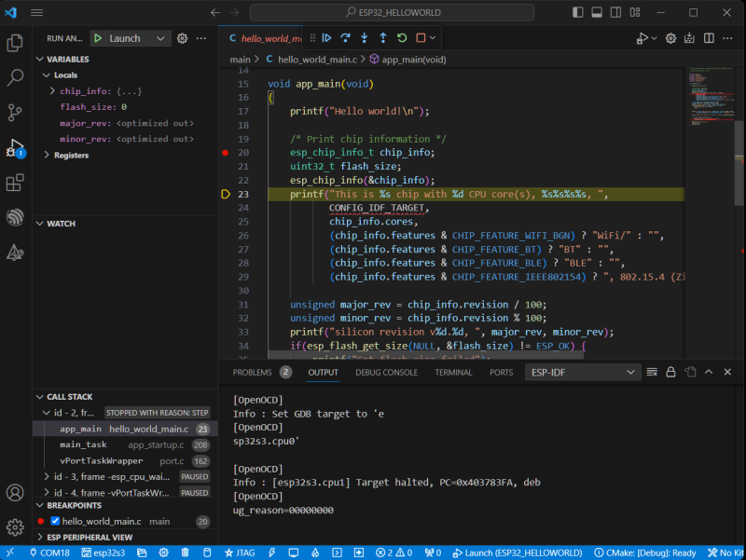Click COM18 port in status bar

48,553
